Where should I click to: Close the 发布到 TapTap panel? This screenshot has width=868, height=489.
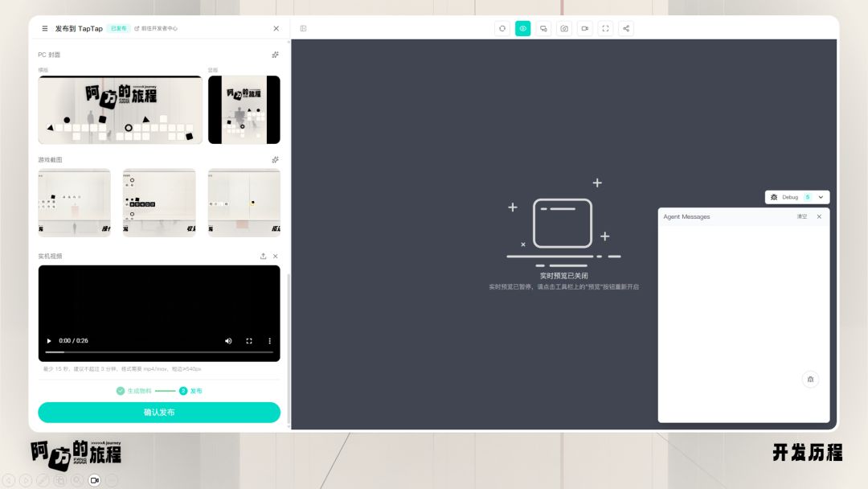click(x=276, y=28)
